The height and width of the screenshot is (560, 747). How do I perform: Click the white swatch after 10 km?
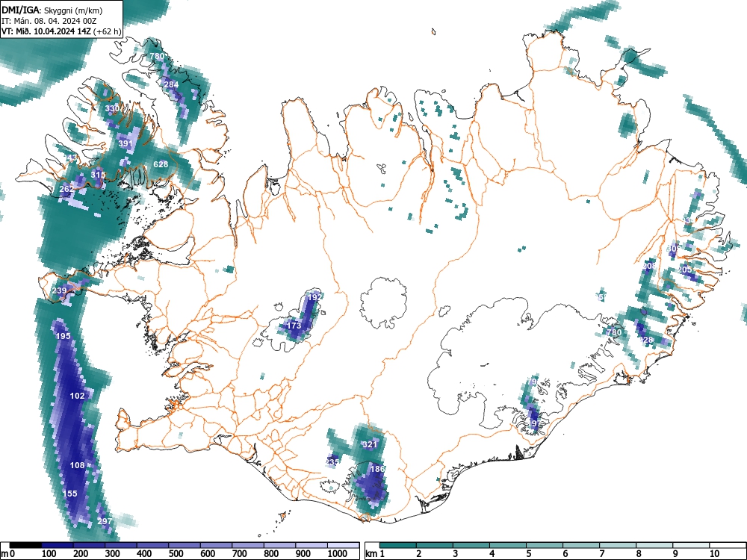click(728, 545)
